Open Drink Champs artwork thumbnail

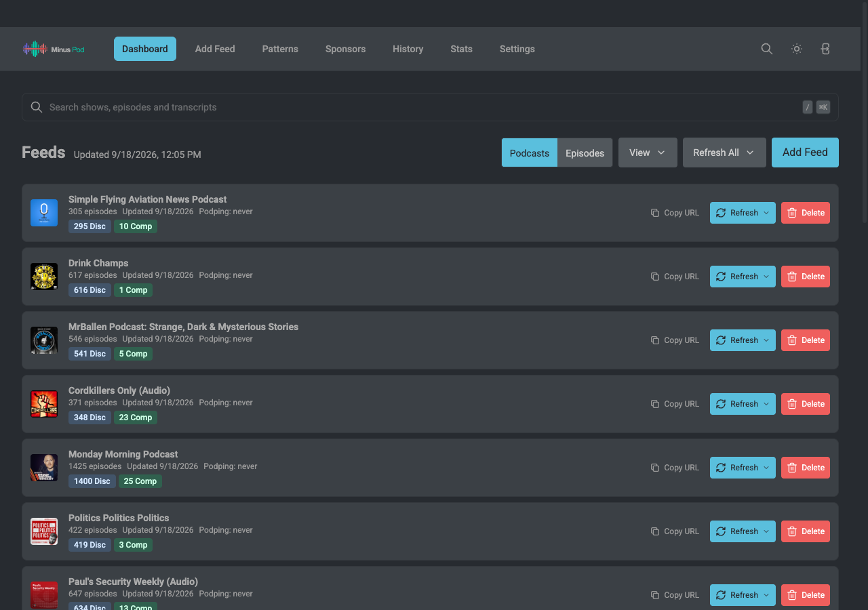(x=44, y=277)
